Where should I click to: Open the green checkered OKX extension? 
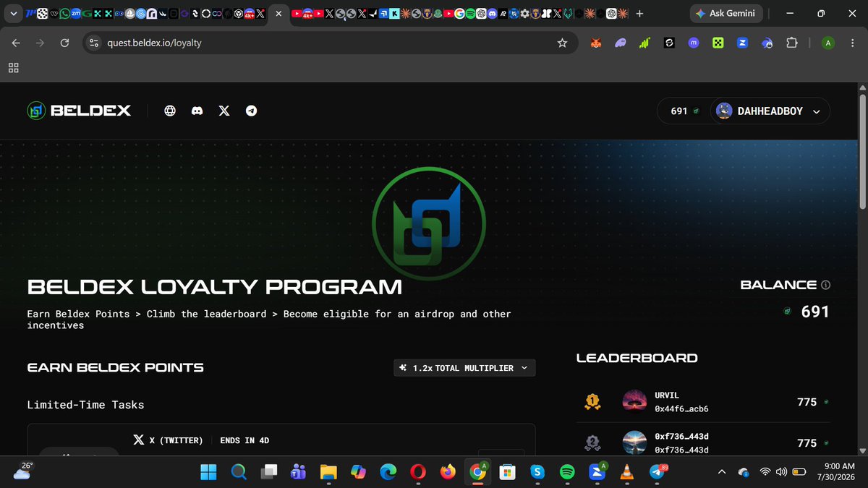(x=717, y=43)
